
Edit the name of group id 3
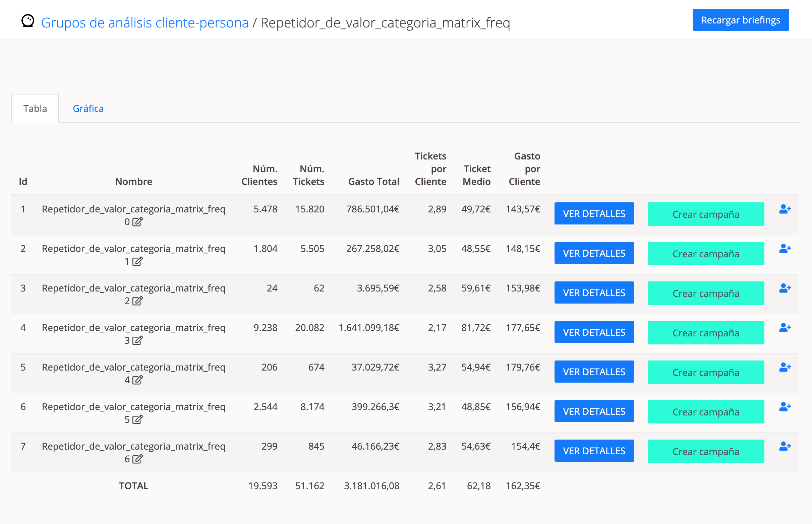[137, 301]
